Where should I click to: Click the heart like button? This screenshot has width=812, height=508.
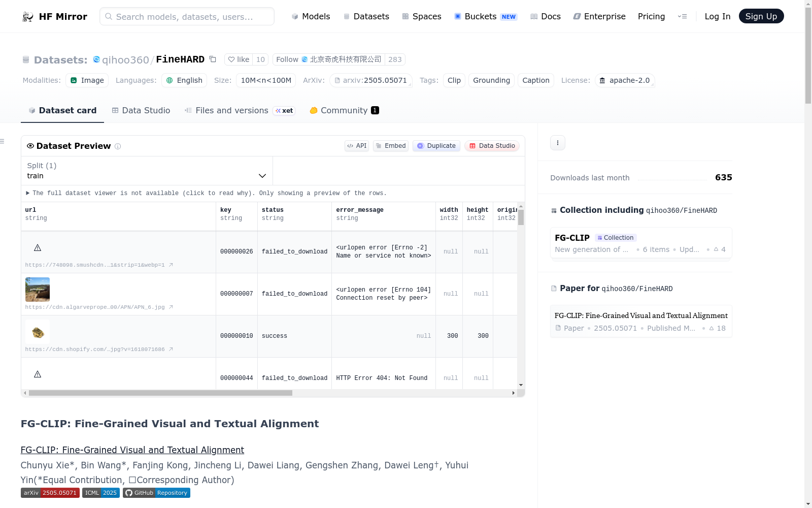coord(239,59)
